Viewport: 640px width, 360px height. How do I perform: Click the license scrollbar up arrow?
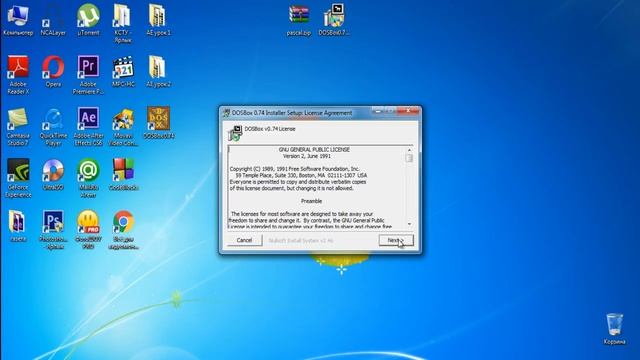click(x=409, y=150)
